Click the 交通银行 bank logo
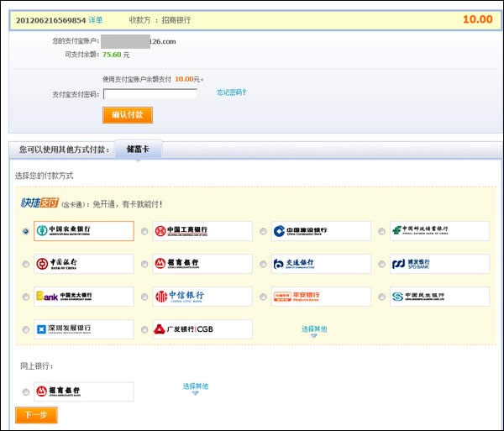Image resolution: width=504 pixels, height=431 pixels. (x=320, y=264)
